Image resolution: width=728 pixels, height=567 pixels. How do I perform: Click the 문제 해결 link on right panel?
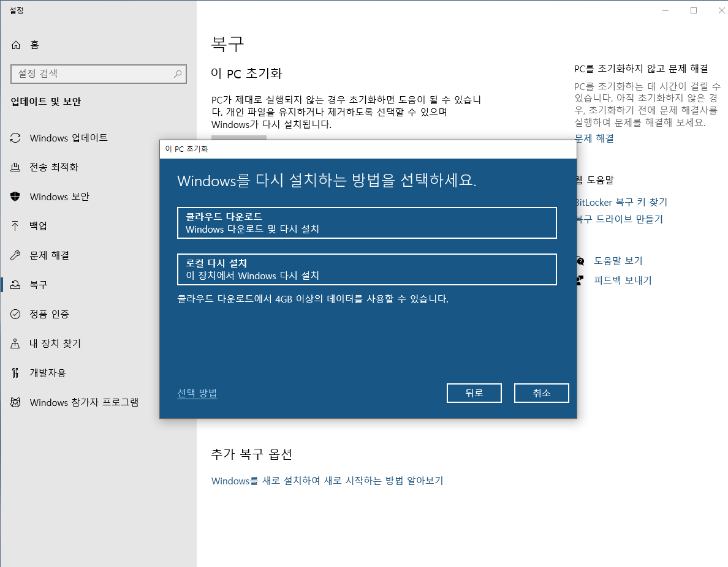pyautogui.click(x=595, y=138)
